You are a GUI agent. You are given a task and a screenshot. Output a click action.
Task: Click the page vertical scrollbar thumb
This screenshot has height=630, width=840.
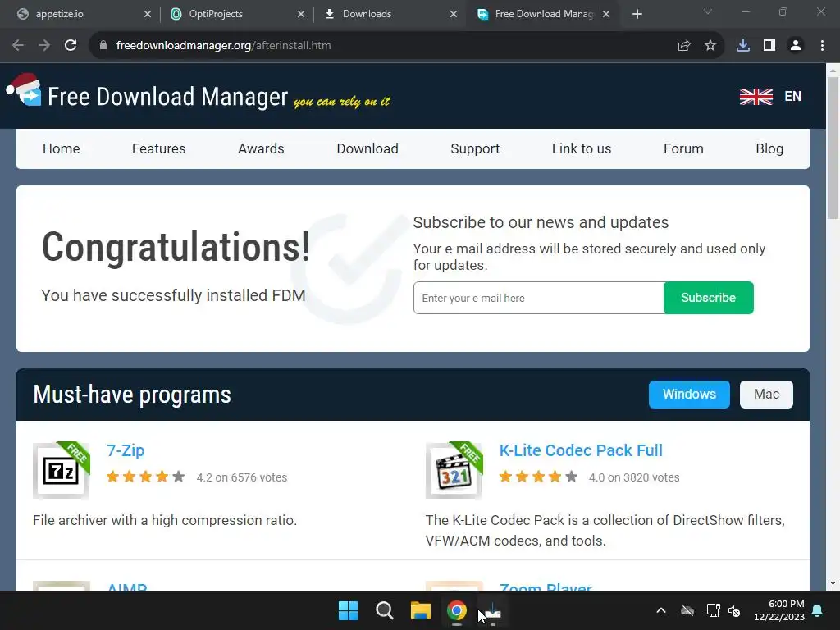tap(833, 148)
